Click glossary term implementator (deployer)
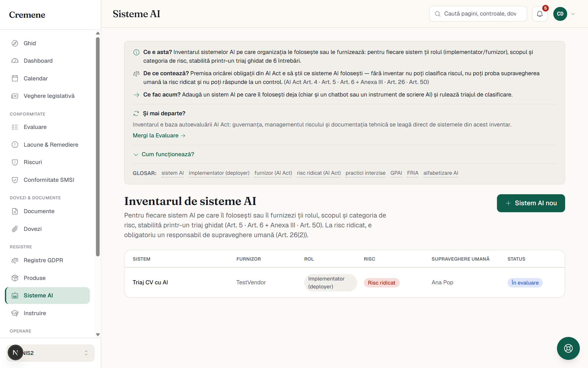 point(219,173)
